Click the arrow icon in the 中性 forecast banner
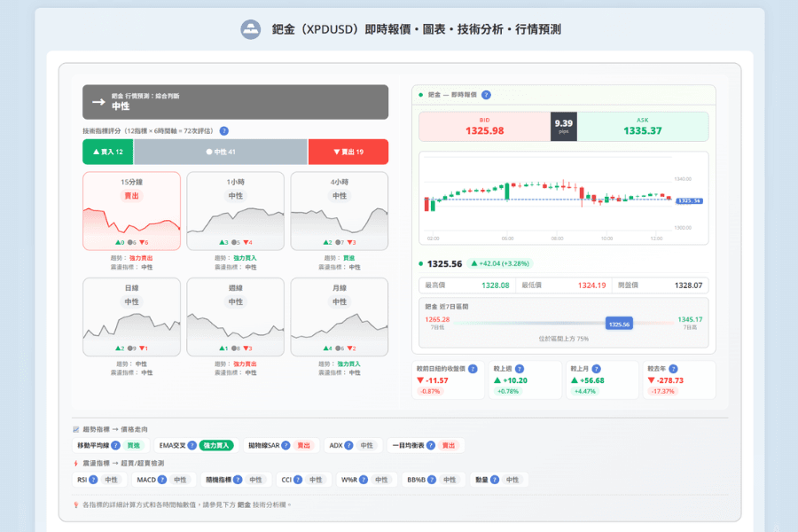This screenshot has width=798, height=532. pos(98,102)
